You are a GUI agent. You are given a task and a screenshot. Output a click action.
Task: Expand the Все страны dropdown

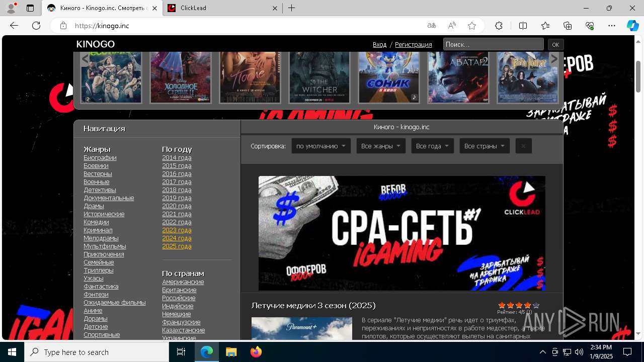point(485,146)
